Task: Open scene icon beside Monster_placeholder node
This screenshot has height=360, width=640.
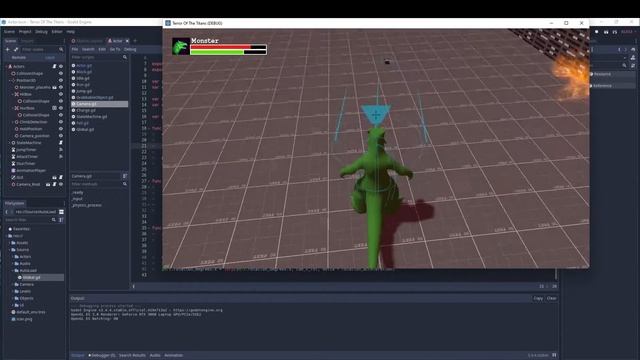Action: 54,87
